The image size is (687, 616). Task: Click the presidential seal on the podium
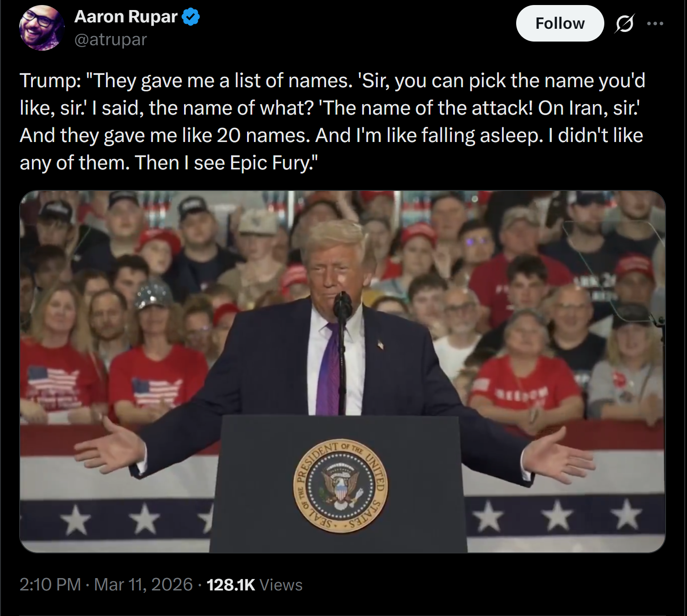coord(340,487)
